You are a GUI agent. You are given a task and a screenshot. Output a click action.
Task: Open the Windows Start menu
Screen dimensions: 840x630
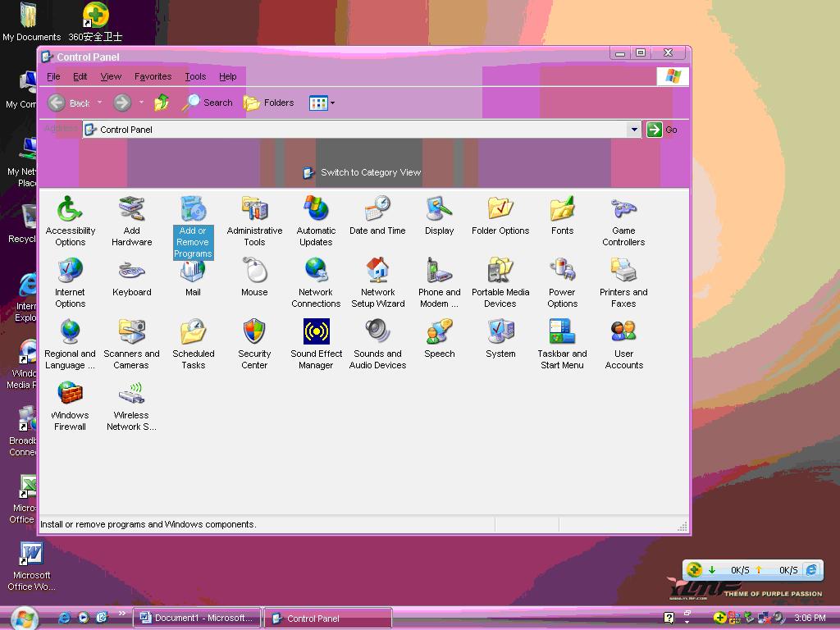[x=25, y=619]
